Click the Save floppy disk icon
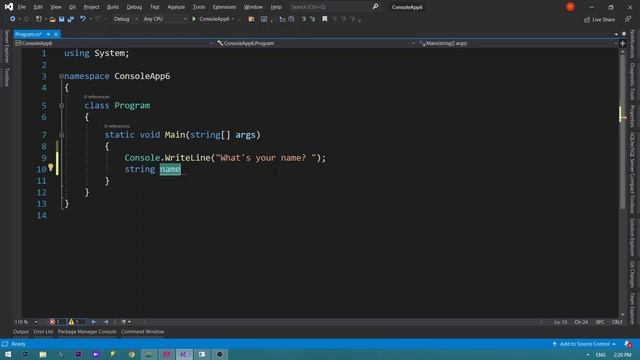The image size is (640, 360). 61,19
